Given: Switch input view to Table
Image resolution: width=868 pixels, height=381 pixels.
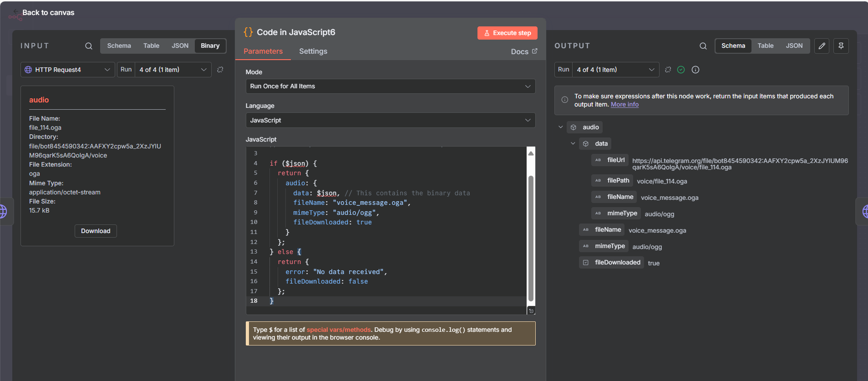Looking at the screenshot, I should pos(151,46).
